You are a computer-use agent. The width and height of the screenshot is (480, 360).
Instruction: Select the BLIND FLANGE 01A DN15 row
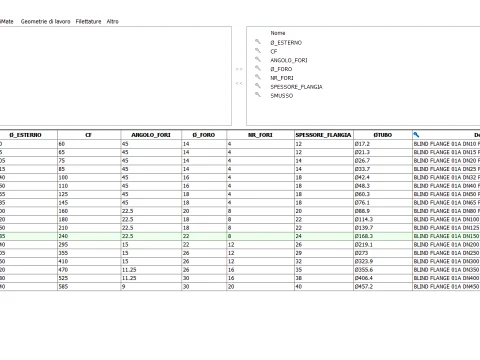pyautogui.click(x=240, y=152)
